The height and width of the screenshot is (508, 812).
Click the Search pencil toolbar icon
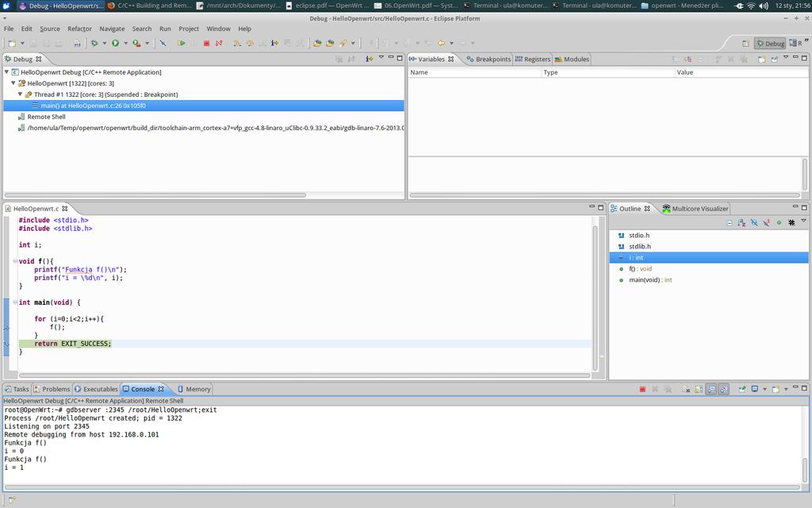(x=343, y=44)
